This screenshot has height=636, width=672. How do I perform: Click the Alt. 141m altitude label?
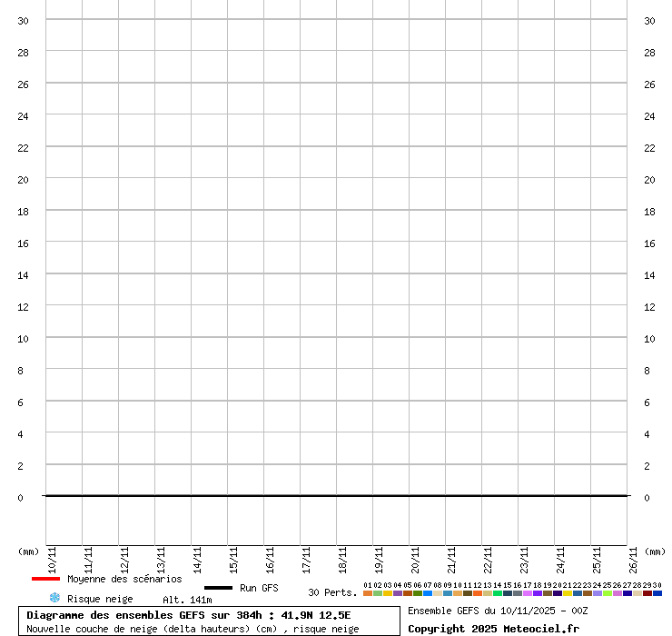tap(187, 600)
